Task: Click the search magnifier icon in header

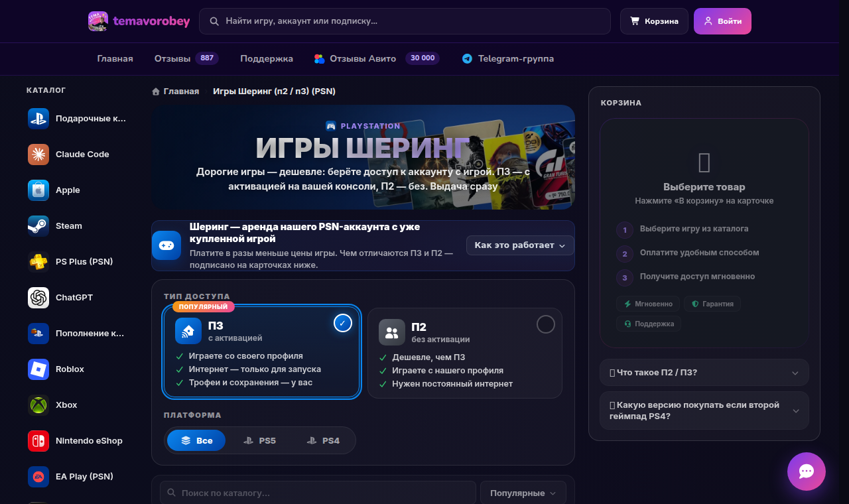Action: tap(214, 21)
